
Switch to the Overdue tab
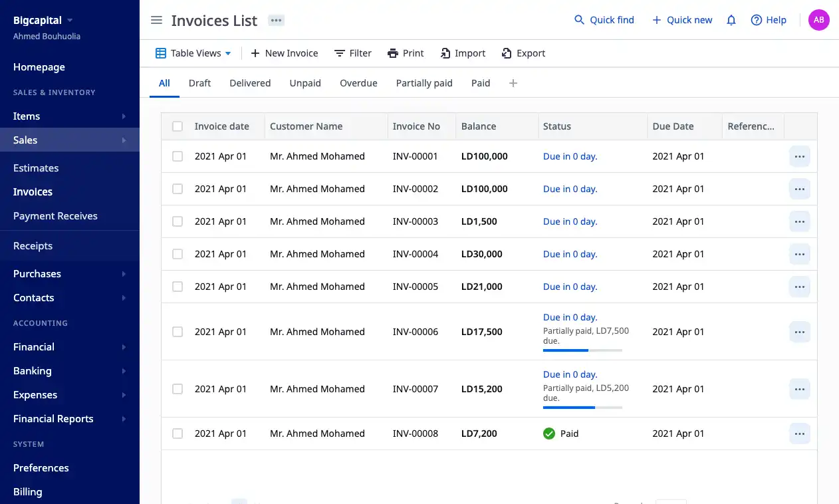[x=358, y=83]
